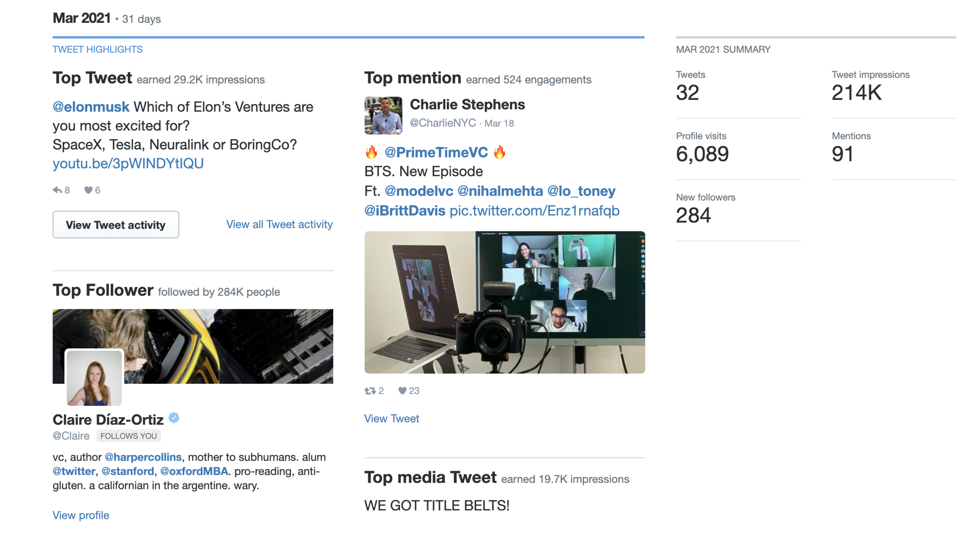Select the Tweet Highlights tab heading
Viewport: 980px width, 534px height.
click(x=97, y=49)
